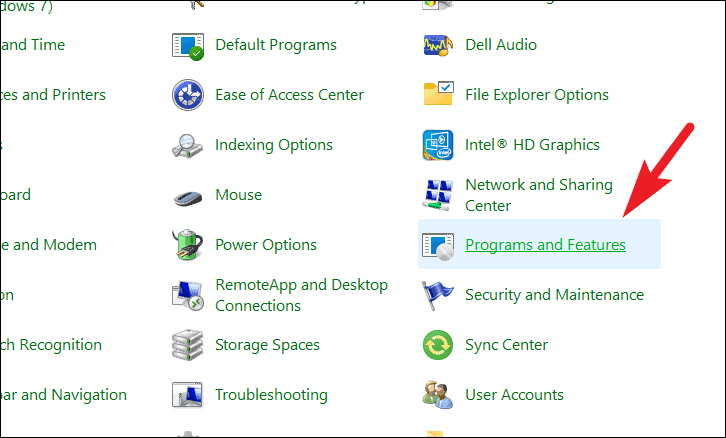Open the Dell Audio link

(501, 45)
